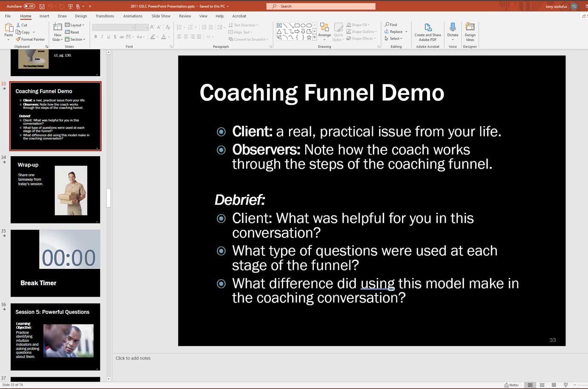
Task: Click Reset slide button
Action: pyautogui.click(x=72, y=32)
